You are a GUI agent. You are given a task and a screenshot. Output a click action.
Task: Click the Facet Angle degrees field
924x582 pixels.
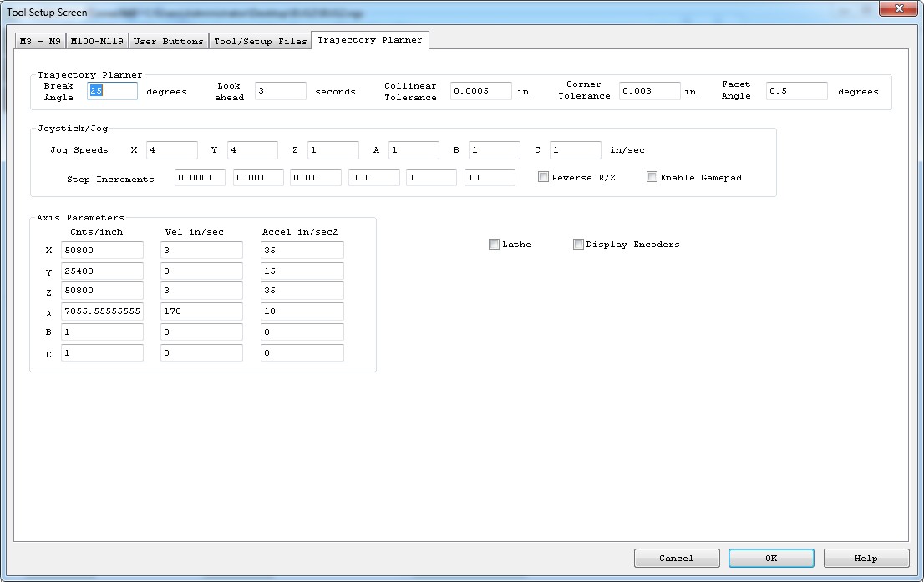tap(796, 91)
